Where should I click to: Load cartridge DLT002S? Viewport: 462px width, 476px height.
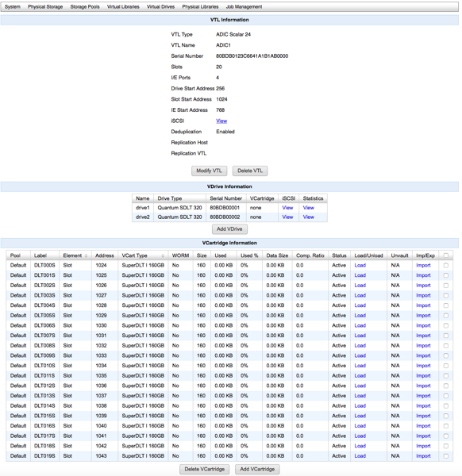pyautogui.click(x=360, y=286)
